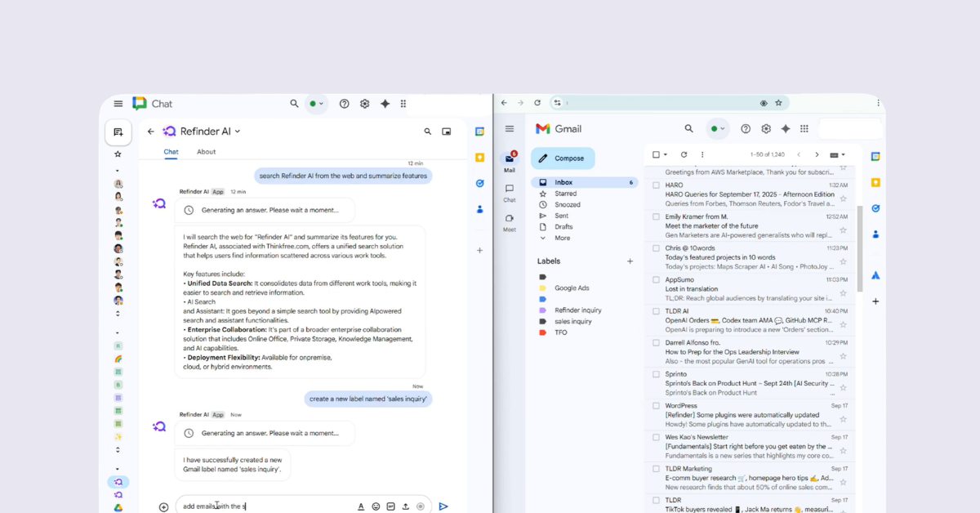
Task: Star the email from HARO
Action: click(841, 197)
